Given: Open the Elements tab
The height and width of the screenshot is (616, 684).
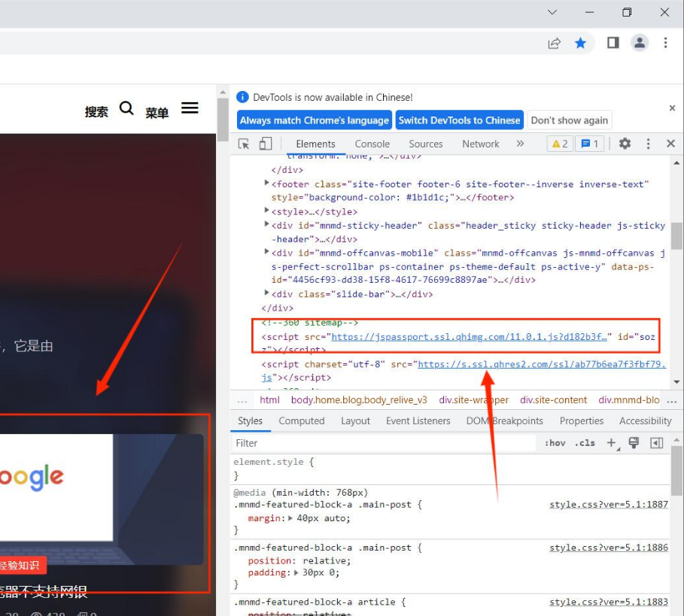Looking at the screenshot, I should (315, 144).
